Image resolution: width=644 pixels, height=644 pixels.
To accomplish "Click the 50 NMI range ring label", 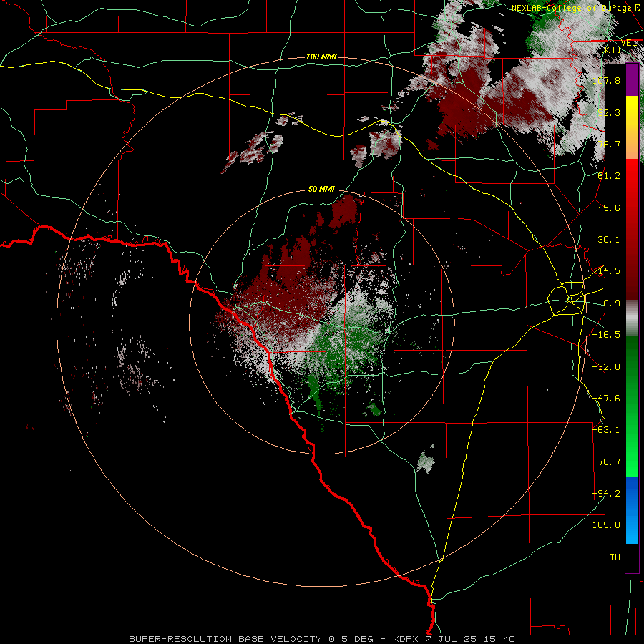I will point(321,190).
